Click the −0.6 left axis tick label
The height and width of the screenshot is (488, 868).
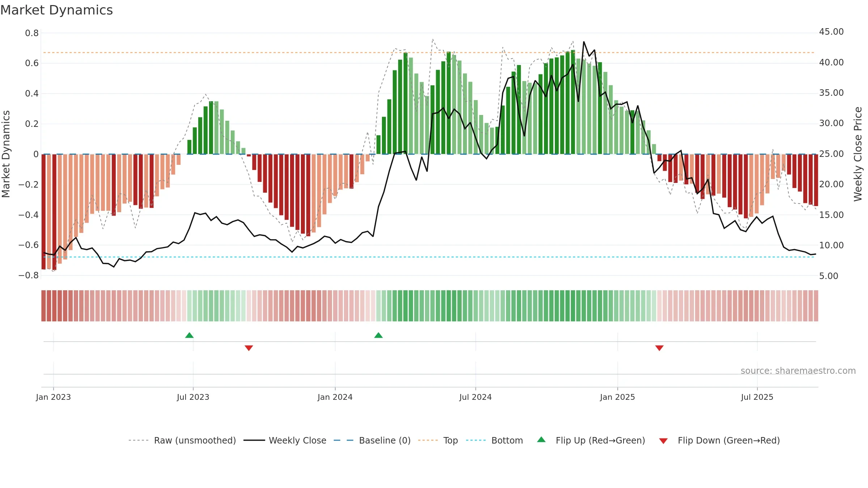29,245
